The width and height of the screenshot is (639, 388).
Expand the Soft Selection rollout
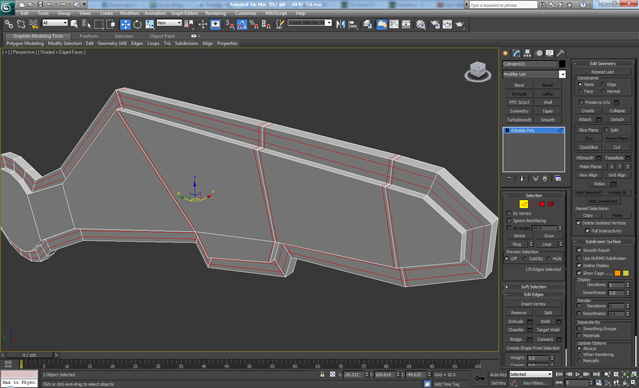(533, 287)
